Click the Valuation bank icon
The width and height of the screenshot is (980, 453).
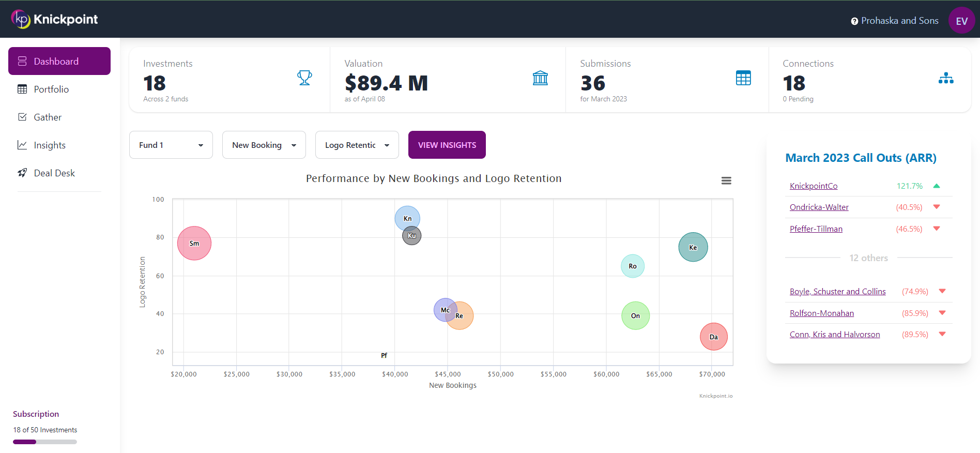[540, 78]
